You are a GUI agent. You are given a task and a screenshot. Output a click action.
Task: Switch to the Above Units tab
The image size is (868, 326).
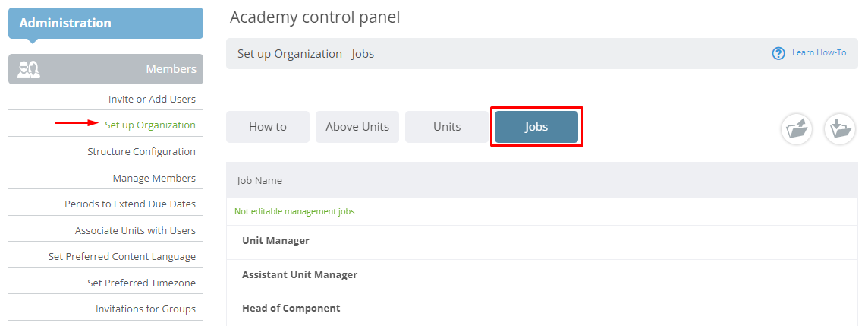pos(357,127)
